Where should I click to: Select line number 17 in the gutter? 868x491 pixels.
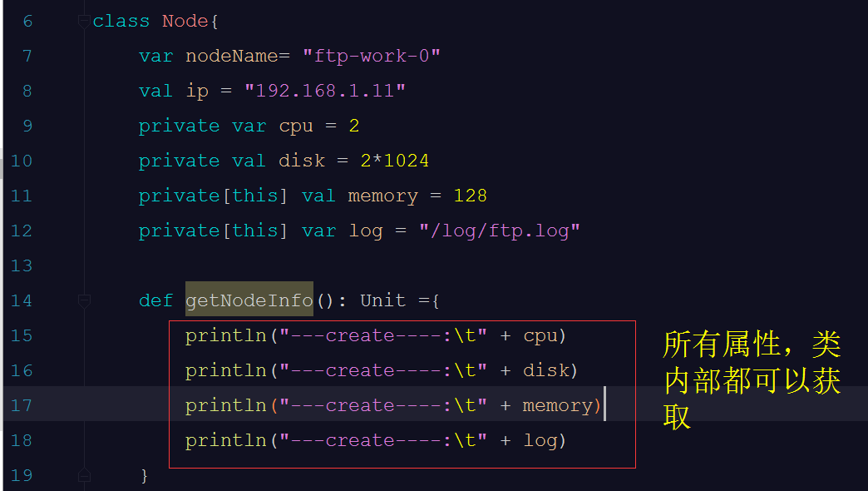pos(22,405)
